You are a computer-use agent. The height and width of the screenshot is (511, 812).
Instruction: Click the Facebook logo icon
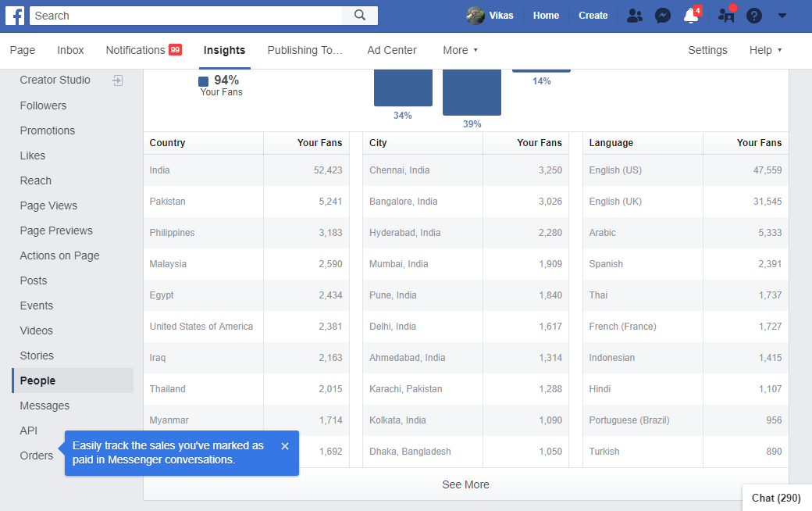[15, 16]
